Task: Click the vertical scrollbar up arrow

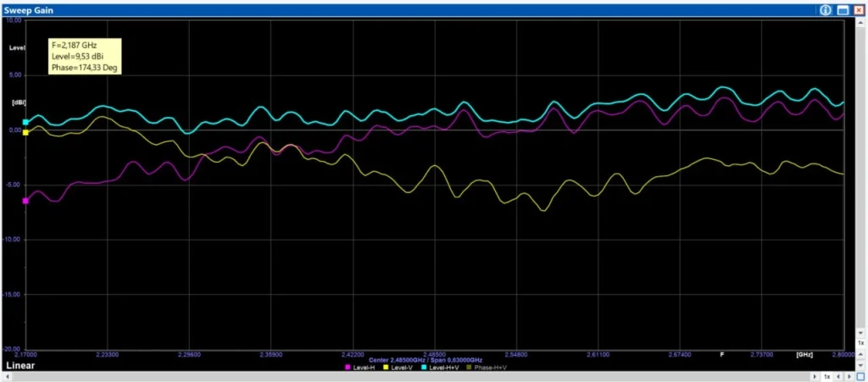Action: click(860, 21)
